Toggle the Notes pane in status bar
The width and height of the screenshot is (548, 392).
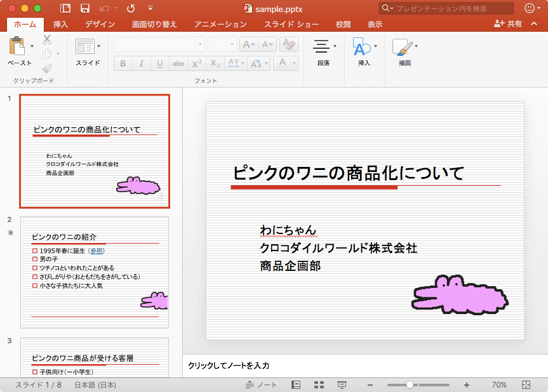click(x=262, y=385)
